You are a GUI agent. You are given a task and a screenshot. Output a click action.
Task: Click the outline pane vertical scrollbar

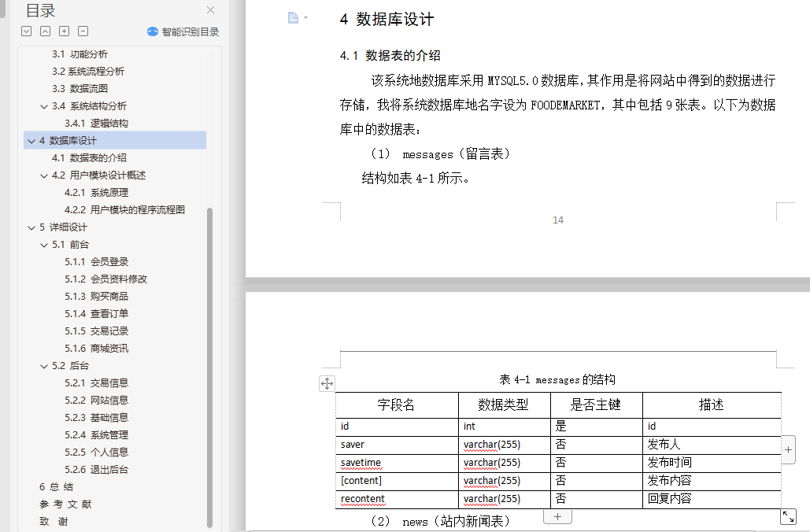point(209,368)
